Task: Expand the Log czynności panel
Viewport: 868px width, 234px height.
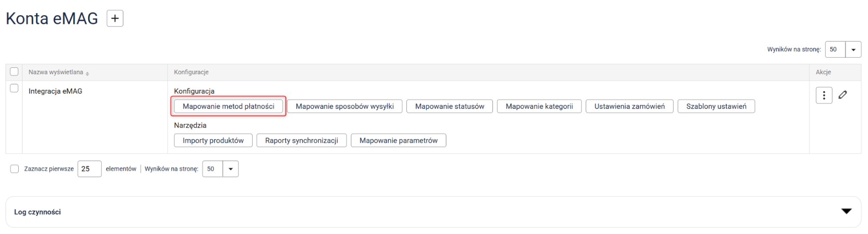Action: pos(846,211)
